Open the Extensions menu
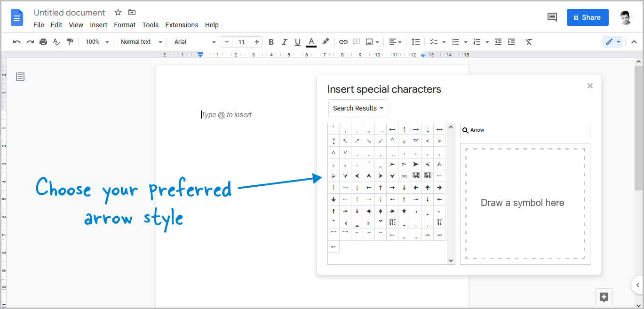This screenshot has width=644, height=309. [182, 25]
